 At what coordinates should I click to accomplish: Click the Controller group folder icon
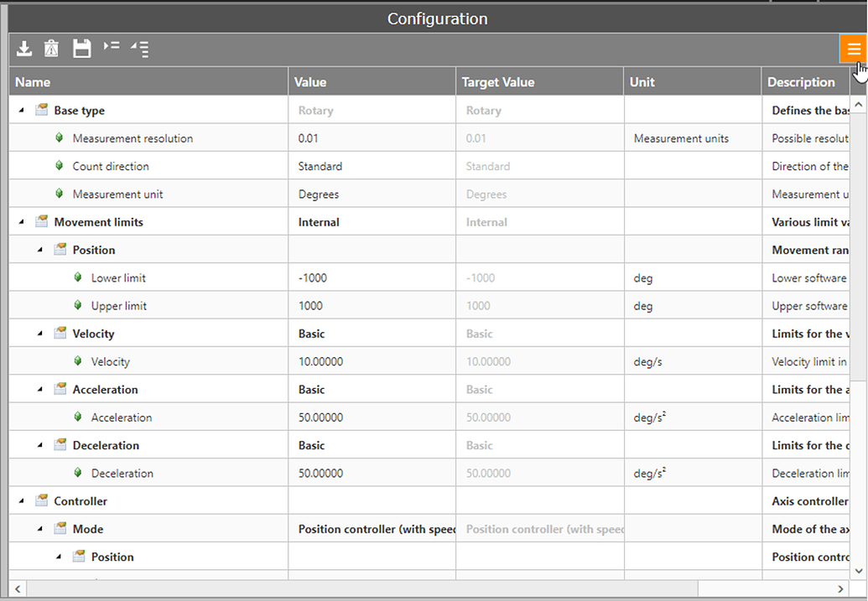(x=42, y=501)
